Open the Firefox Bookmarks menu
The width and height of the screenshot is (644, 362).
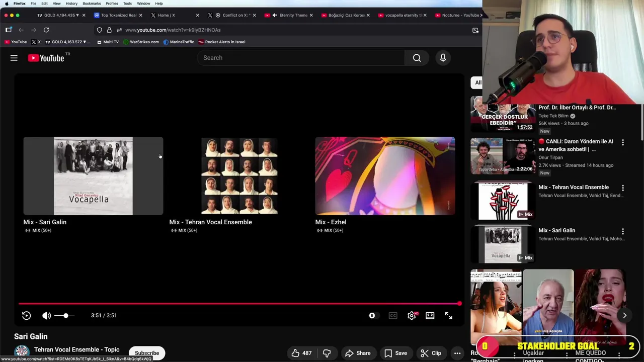(x=92, y=4)
